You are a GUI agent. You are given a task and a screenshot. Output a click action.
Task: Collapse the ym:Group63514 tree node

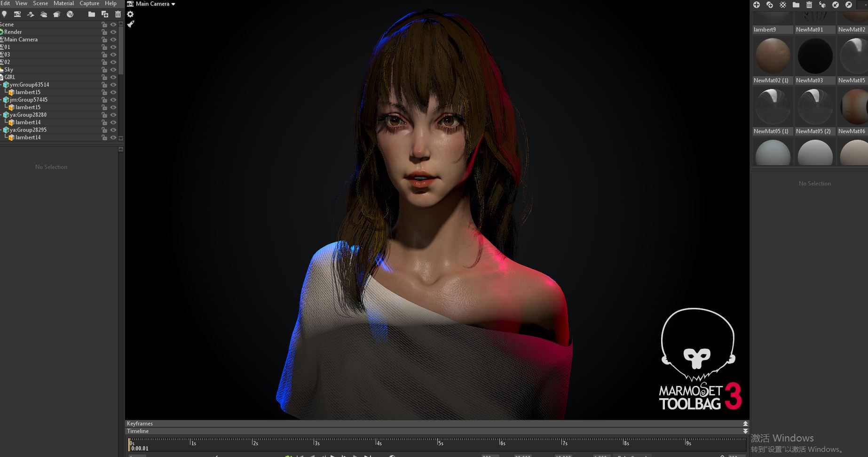(1, 85)
